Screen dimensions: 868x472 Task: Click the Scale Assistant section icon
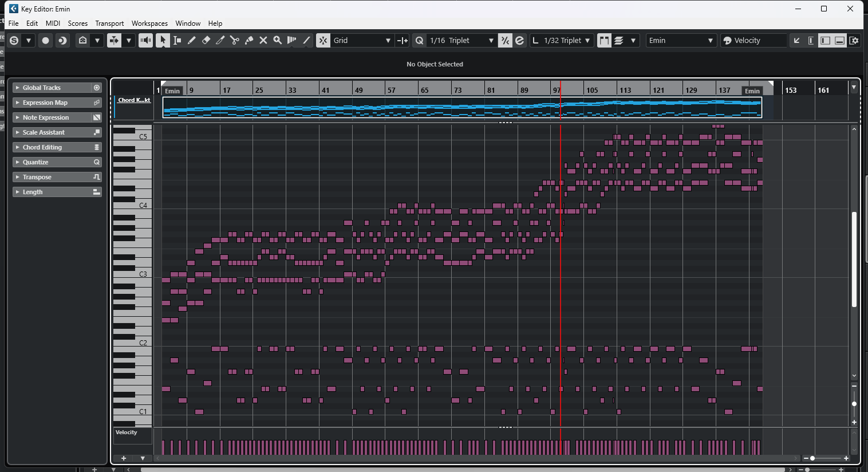click(x=97, y=132)
